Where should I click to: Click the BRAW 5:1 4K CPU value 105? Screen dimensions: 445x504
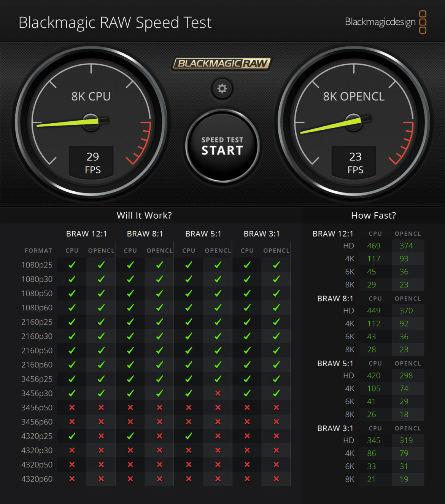tap(373, 388)
